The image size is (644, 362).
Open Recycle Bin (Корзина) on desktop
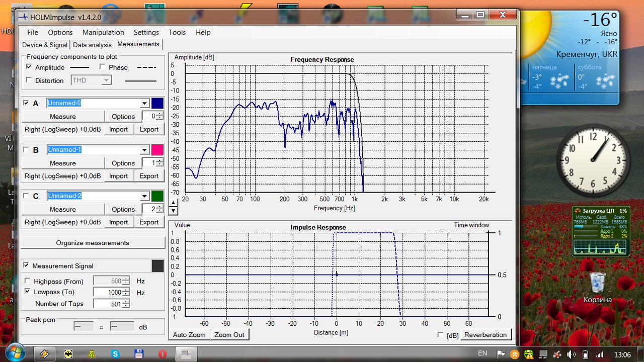[x=597, y=287]
